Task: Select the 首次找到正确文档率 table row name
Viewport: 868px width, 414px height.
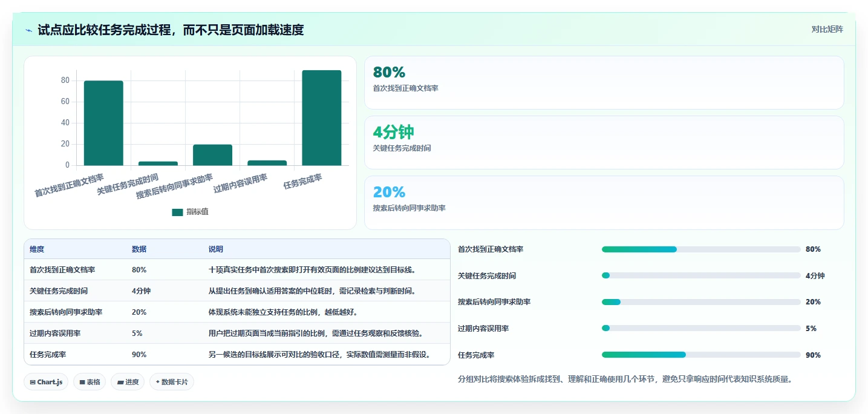Action: click(x=62, y=270)
